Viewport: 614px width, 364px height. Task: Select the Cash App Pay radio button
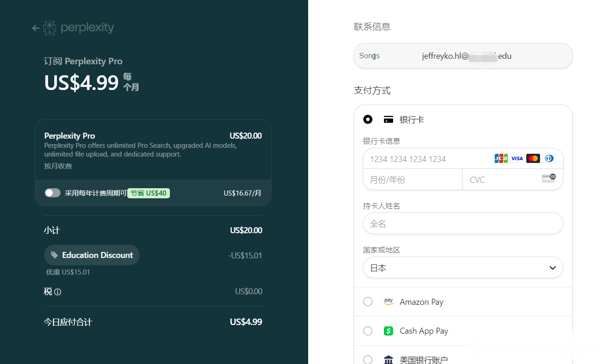tap(368, 331)
